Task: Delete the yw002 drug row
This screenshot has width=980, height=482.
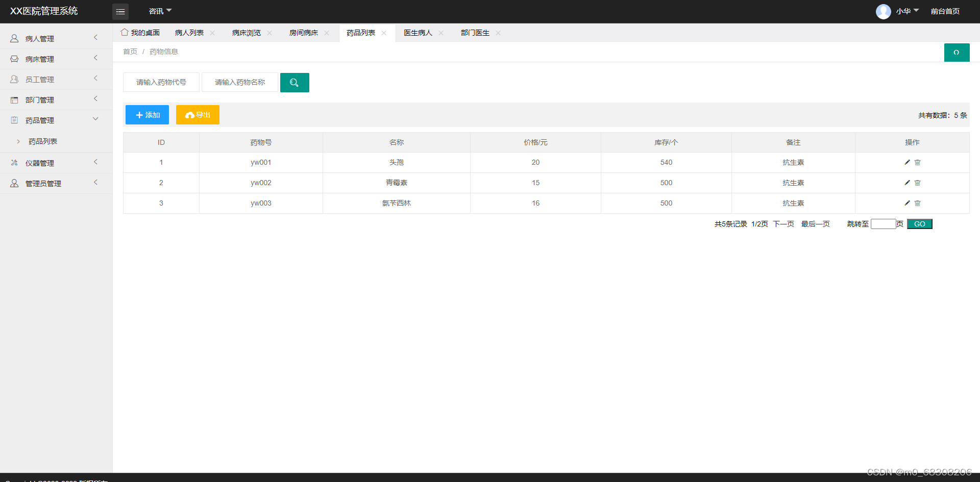Action: coord(917,183)
